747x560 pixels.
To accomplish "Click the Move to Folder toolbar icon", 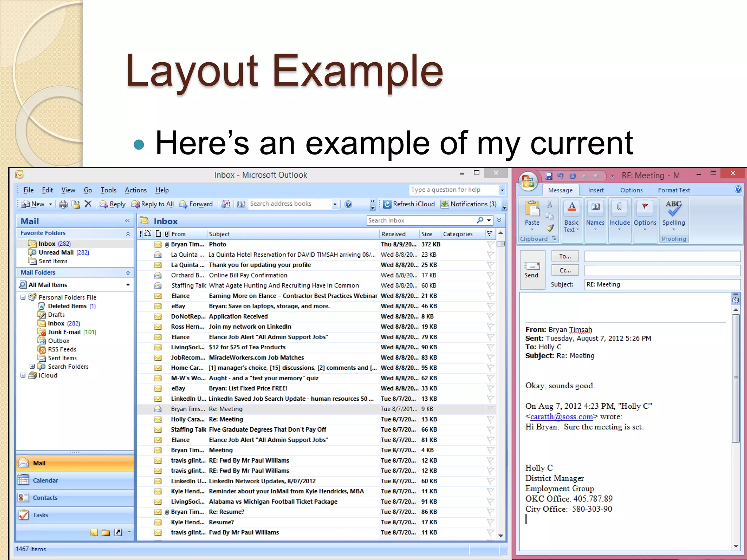I will pyautogui.click(x=76, y=204).
